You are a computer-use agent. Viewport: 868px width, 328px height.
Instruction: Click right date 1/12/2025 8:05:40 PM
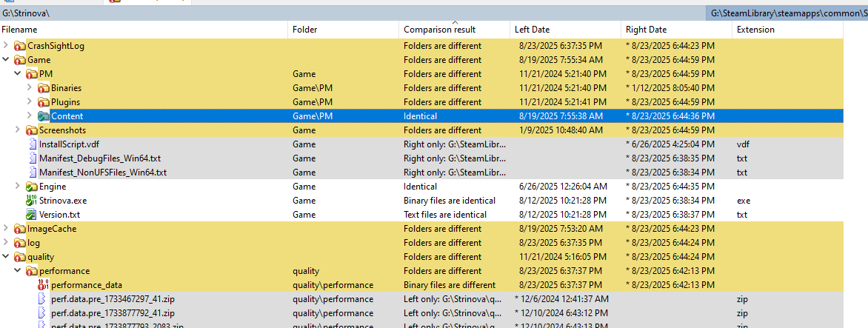(x=670, y=88)
